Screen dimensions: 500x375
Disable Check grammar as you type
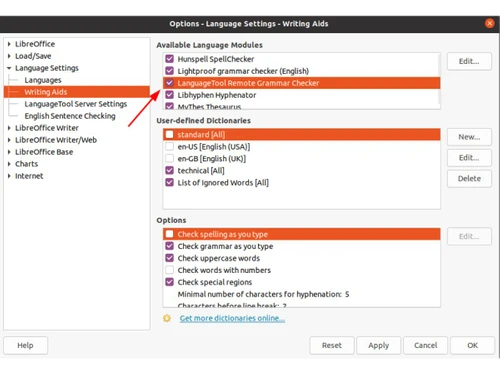point(169,246)
